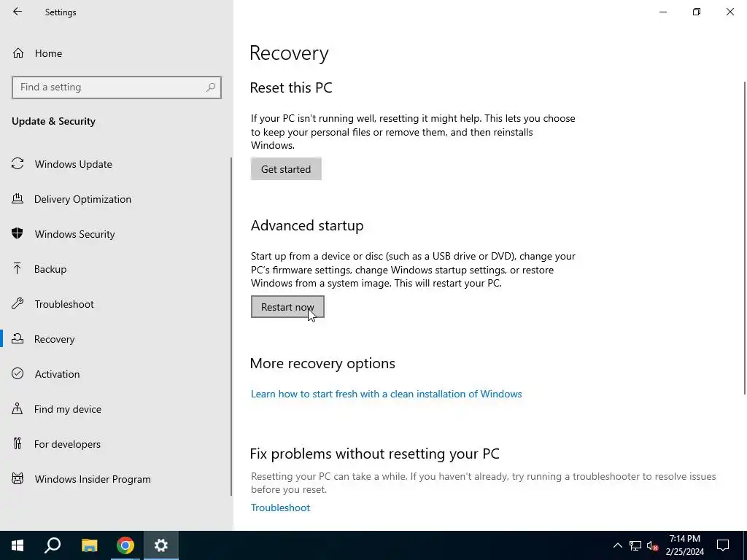The width and height of the screenshot is (747, 560).
Task: Click the main page vertical scrollbar
Action: pyautogui.click(x=745, y=238)
